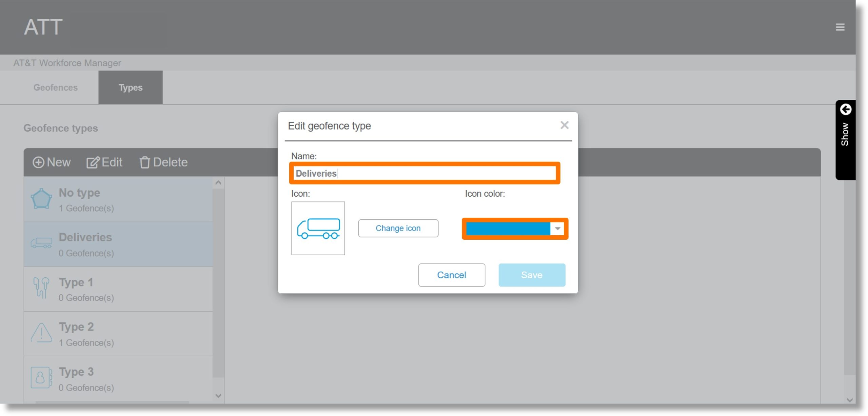Image resolution: width=868 pixels, height=416 pixels.
Task: Select the Type 2 row
Action: pyautogui.click(x=118, y=334)
